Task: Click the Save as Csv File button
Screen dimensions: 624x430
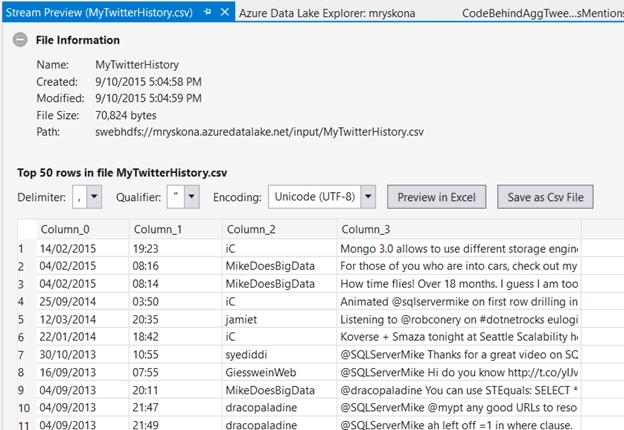Action: 545,197
